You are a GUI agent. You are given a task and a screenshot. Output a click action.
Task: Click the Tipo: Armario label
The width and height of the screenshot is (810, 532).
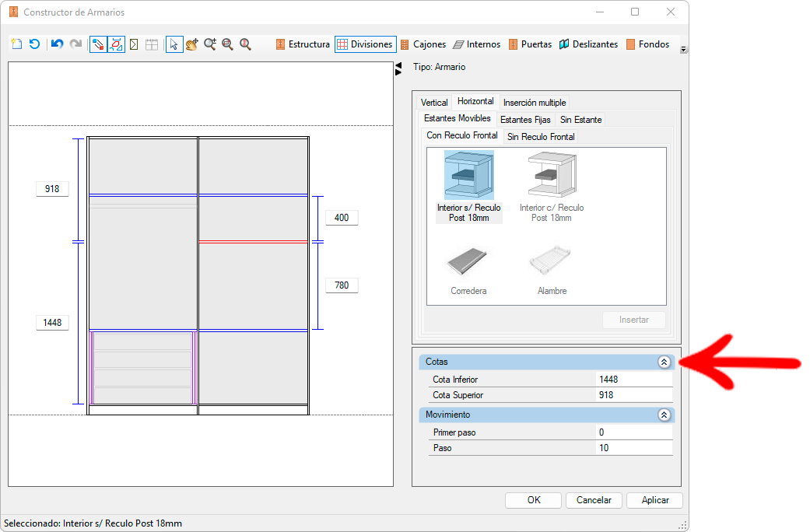click(x=439, y=67)
